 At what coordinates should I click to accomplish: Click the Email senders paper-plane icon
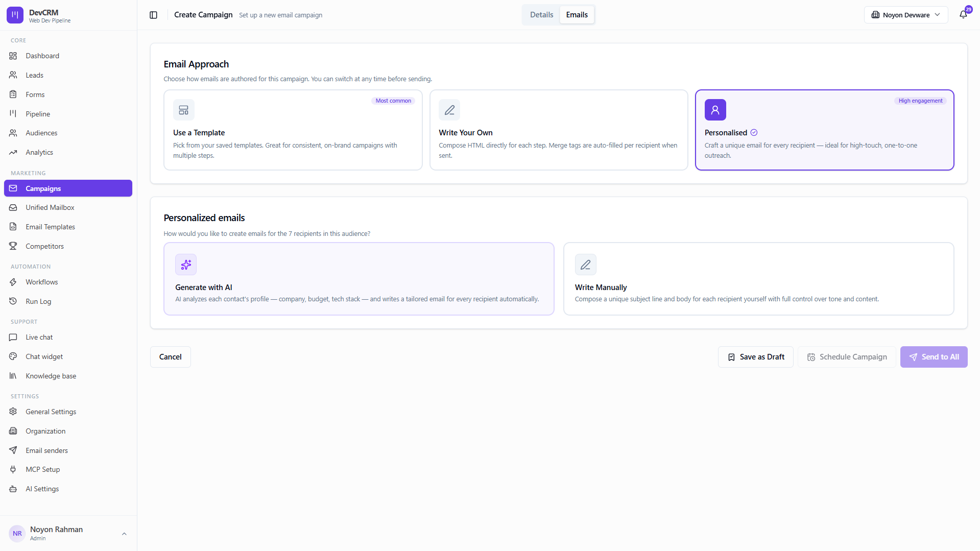(x=13, y=450)
